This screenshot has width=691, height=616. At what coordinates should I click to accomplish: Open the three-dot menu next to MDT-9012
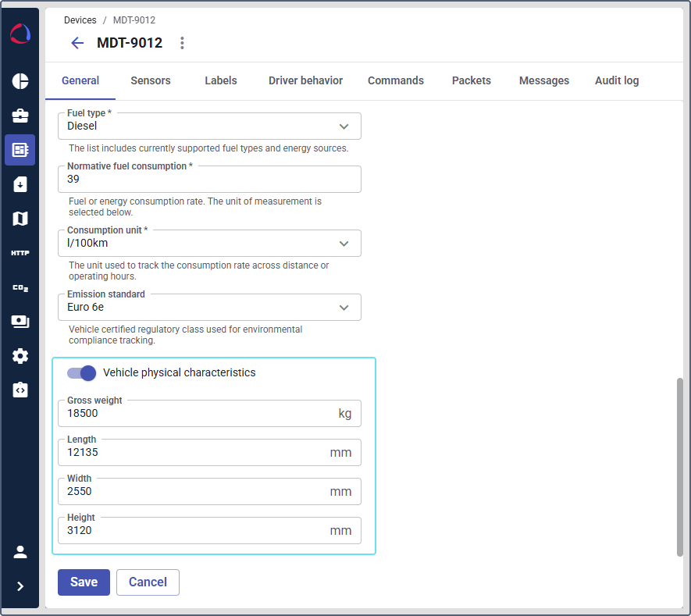[x=182, y=43]
